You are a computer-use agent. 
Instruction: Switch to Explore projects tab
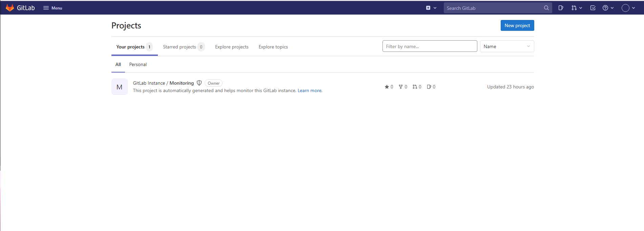(232, 47)
